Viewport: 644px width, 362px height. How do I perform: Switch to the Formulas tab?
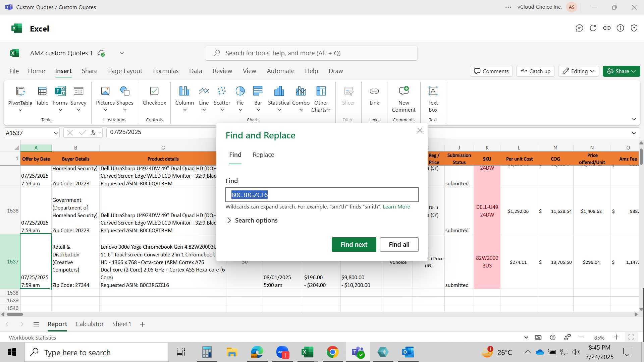(166, 71)
